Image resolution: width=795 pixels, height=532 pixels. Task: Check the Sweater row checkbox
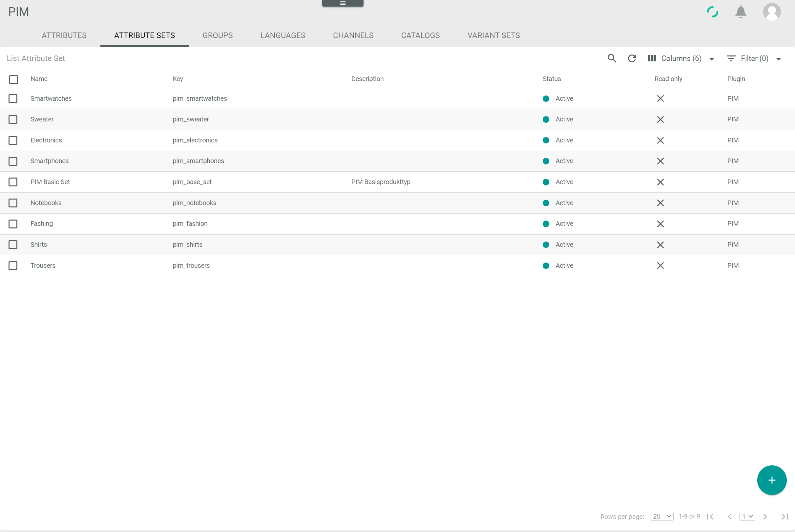click(13, 119)
